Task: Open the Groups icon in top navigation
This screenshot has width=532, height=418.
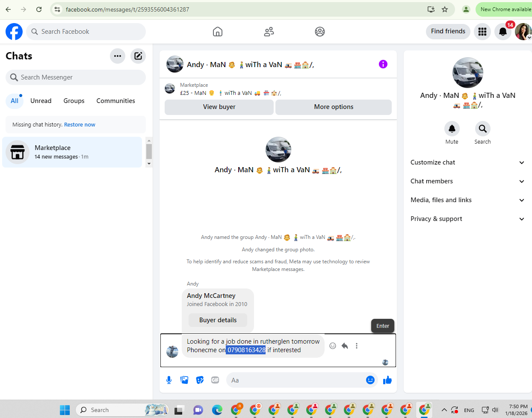Action: [320, 32]
